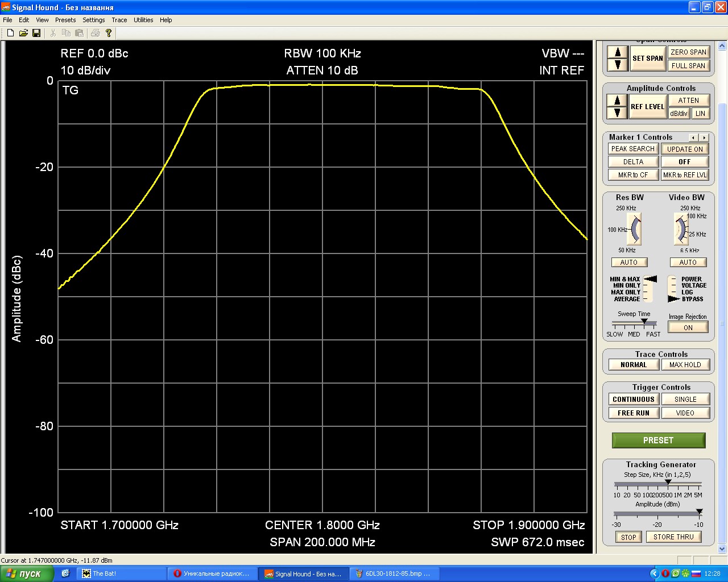728x582 pixels.
Task: Click the Span Controls down arrow
Action: [617, 64]
